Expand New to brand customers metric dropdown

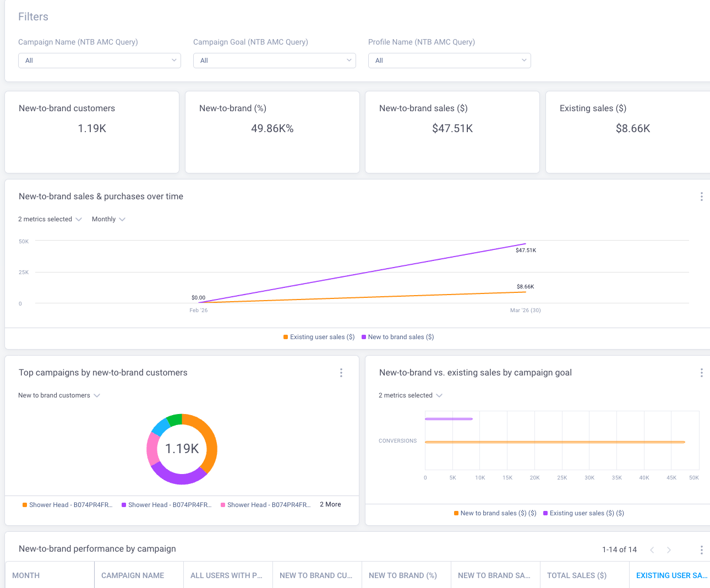point(59,395)
